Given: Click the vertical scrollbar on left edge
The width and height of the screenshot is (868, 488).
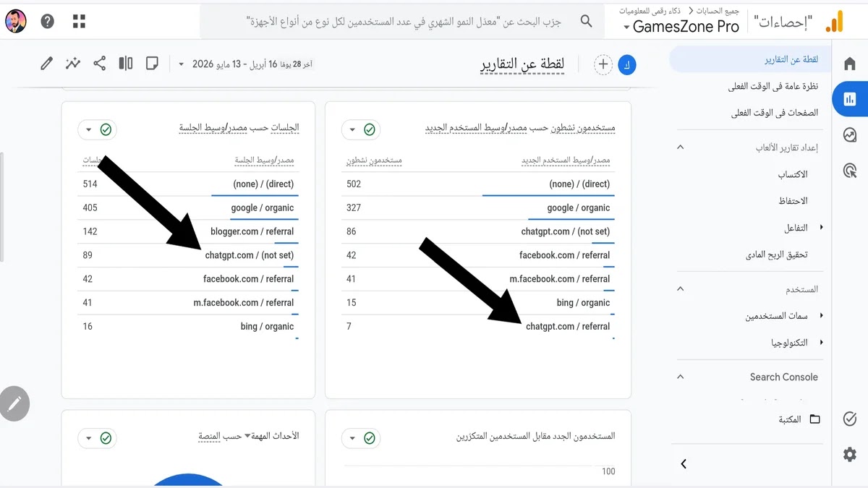Looking at the screenshot, I should click(2, 207).
